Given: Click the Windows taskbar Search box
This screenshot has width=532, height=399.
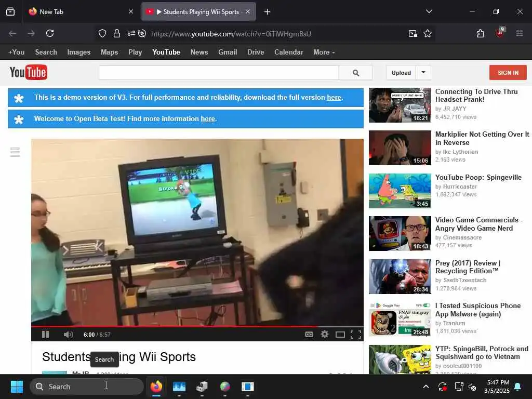Looking at the screenshot, I should click(87, 387).
